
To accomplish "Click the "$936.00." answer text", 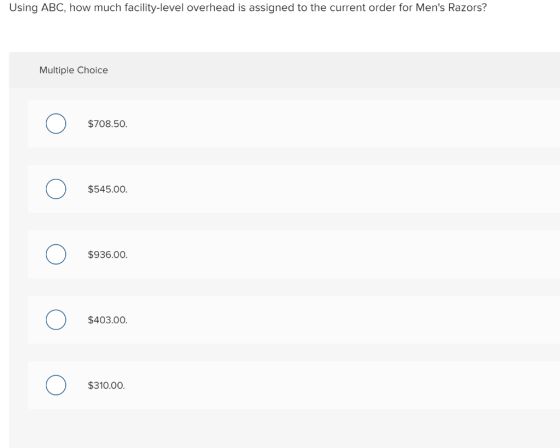I will pyautogui.click(x=108, y=255).
